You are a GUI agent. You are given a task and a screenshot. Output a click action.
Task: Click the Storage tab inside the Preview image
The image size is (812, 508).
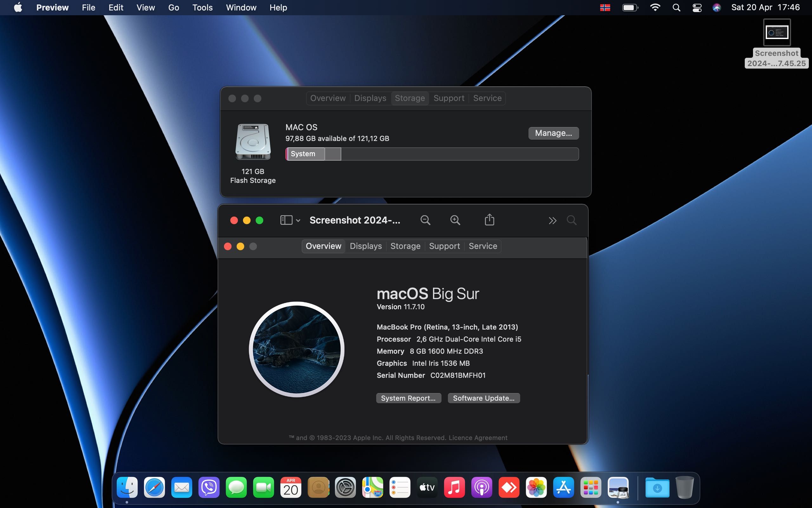[405, 246]
